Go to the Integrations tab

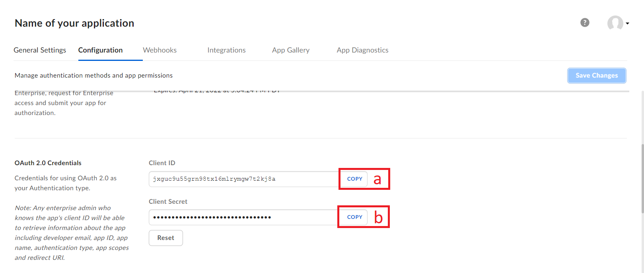point(226,50)
